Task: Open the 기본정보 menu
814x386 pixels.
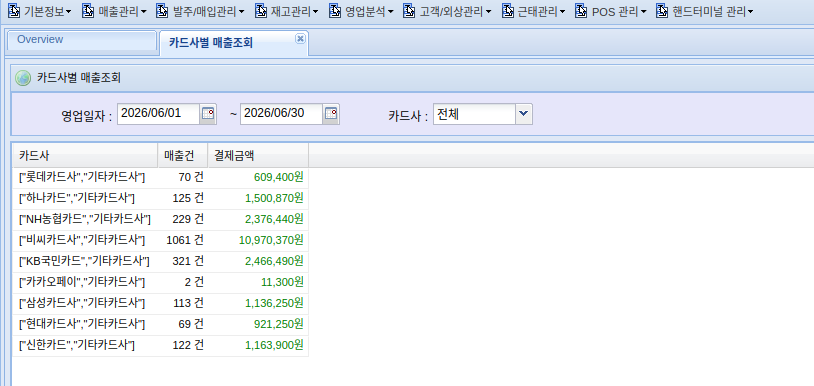Action: point(40,11)
